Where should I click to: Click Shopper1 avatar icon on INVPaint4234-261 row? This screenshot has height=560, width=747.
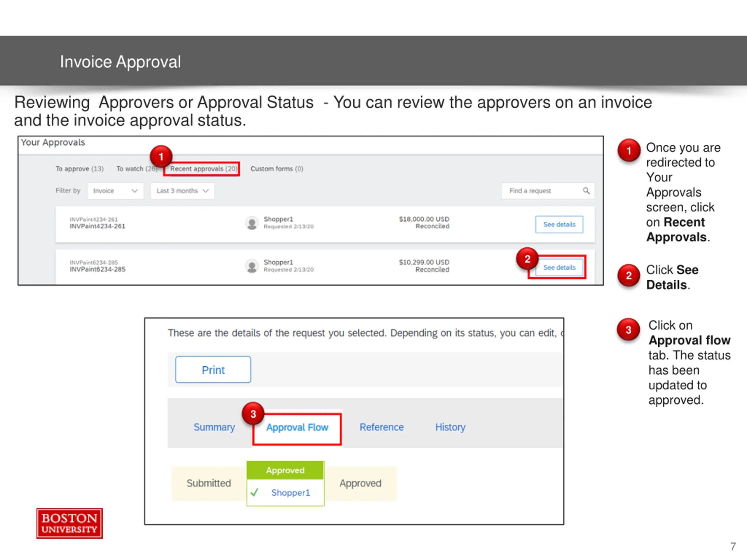pos(252,223)
